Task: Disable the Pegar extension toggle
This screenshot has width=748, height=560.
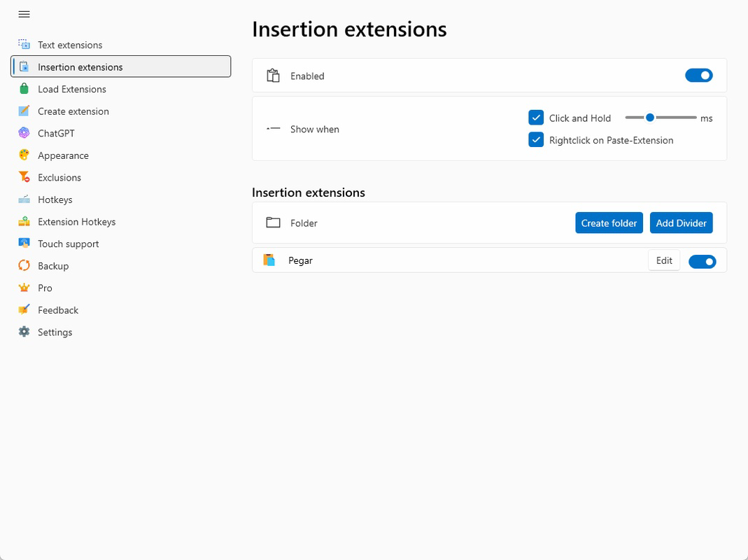Action: pos(703,261)
